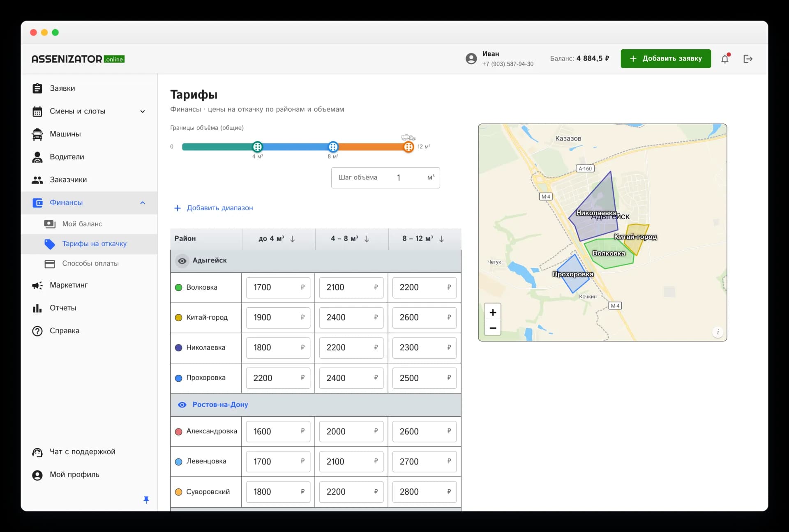
Task: Open the notifications bell
Action: [725, 59]
